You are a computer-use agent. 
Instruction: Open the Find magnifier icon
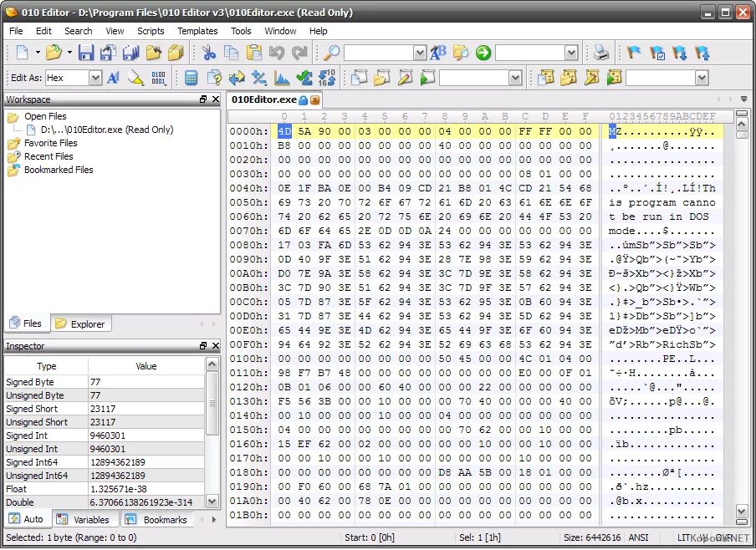coord(328,53)
